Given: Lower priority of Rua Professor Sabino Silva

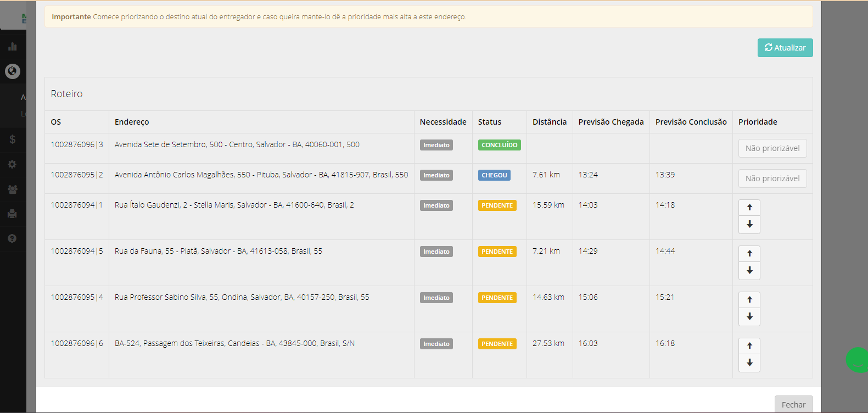Looking at the screenshot, I should pos(749,317).
